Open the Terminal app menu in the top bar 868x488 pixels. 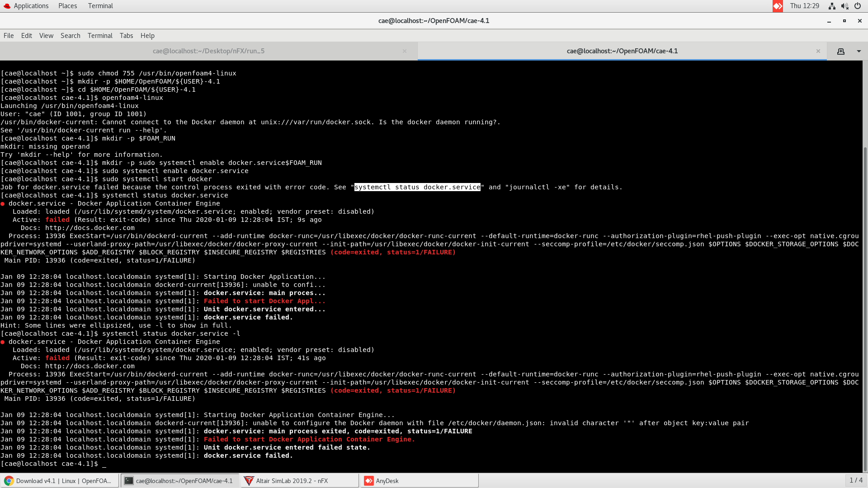100,6
